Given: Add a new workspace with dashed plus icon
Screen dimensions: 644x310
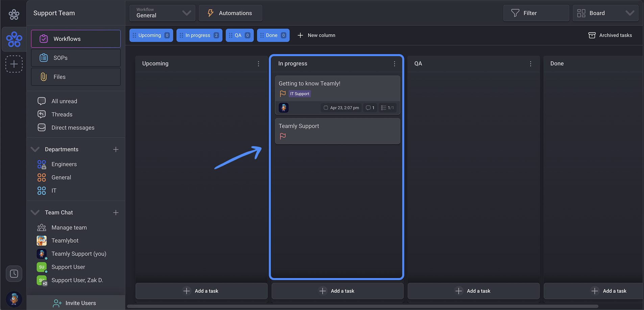Looking at the screenshot, I should pyautogui.click(x=14, y=64).
